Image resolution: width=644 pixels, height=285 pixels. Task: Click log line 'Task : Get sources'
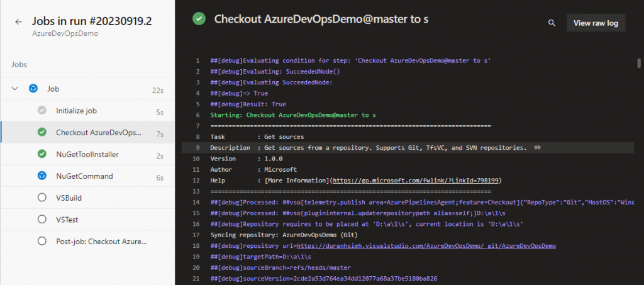tap(257, 137)
